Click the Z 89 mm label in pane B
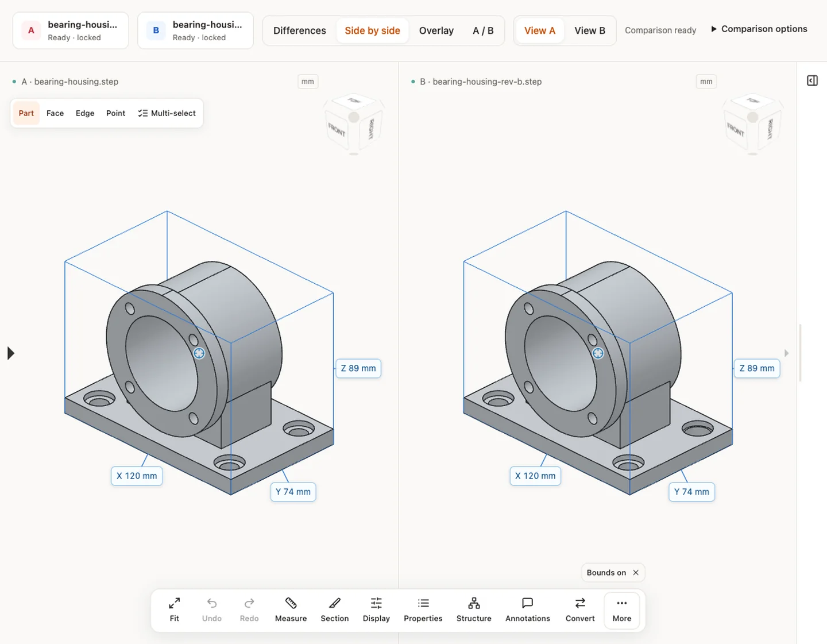Image resolution: width=827 pixels, height=644 pixels. tap(757, 368)
